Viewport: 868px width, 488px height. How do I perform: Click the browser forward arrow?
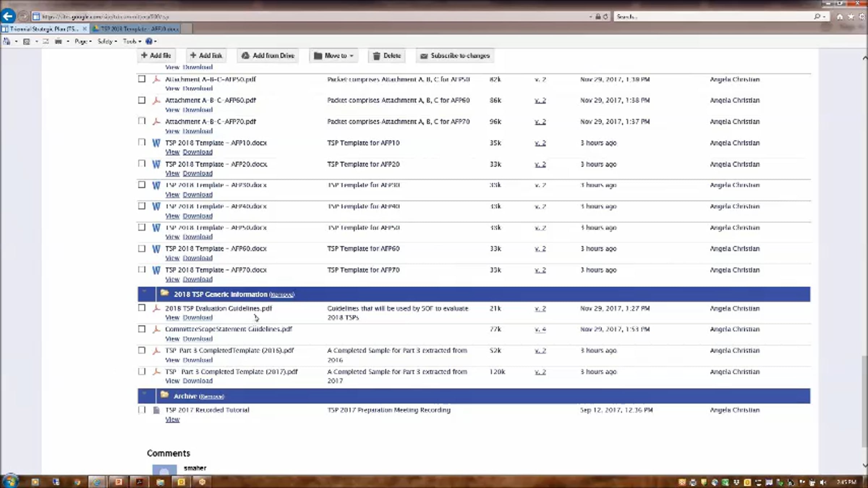[23, 17]
